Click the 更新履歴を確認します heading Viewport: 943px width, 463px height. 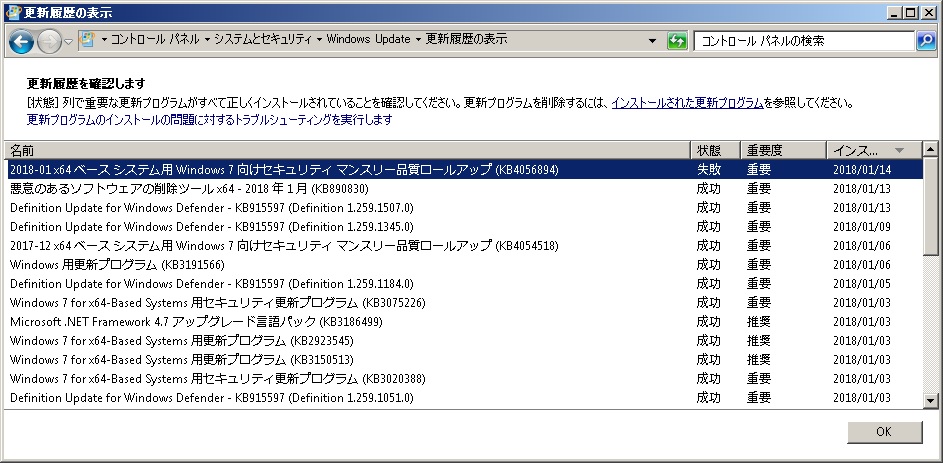(87, 84)
